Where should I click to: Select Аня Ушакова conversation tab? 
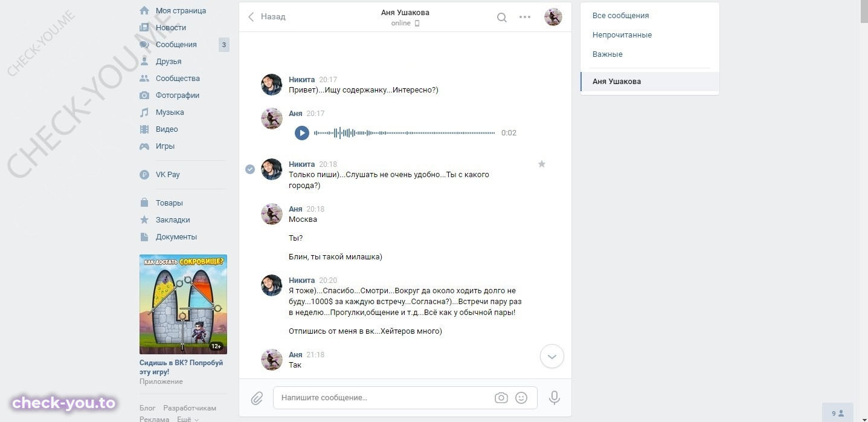(649, 82)
